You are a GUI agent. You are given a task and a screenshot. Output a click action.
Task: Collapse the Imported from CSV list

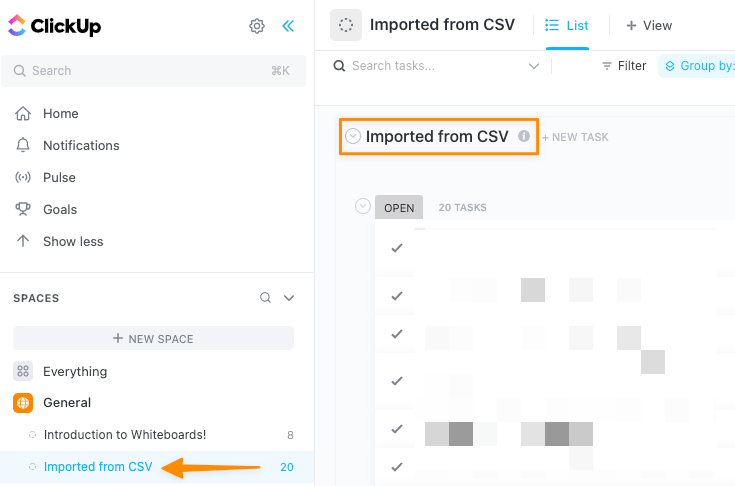click(x=353, y=136)
